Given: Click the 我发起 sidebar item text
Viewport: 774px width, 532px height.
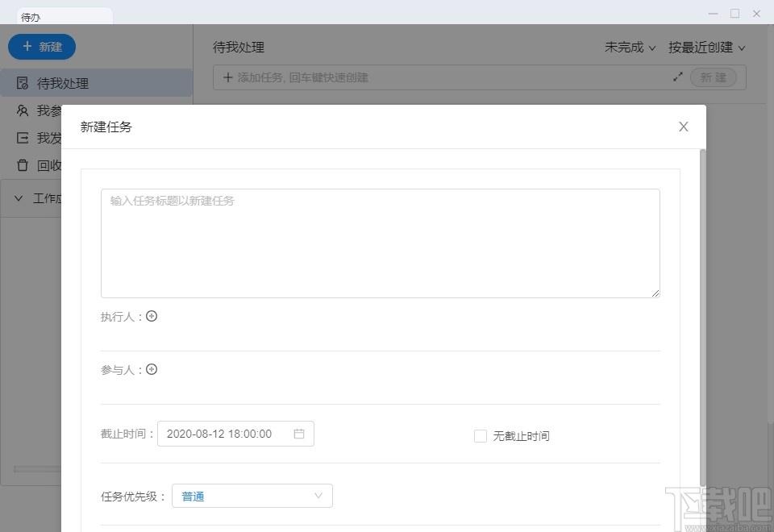Looking at the screenshot, I should (49, 138).
